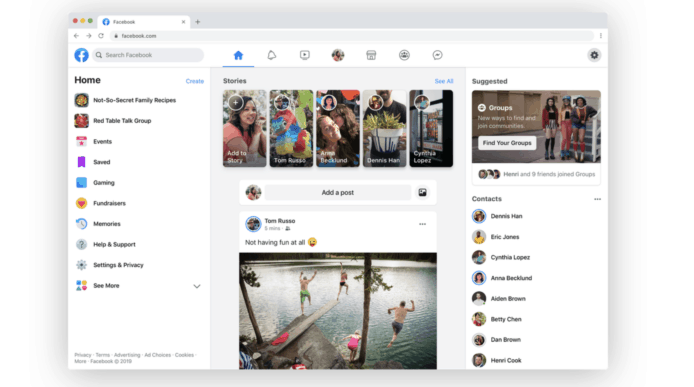Screen dimensions: 694x387
Task: Open the browser three-dot menu
Action: 601,36
